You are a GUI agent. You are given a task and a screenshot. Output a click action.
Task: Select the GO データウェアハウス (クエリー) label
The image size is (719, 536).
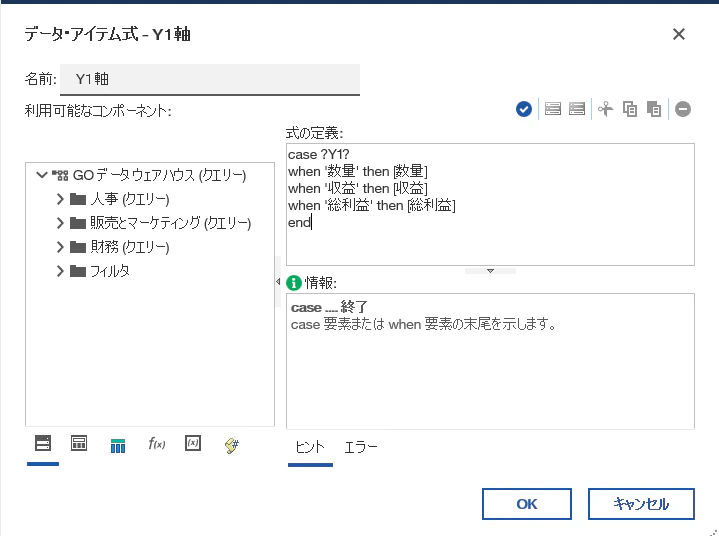tap(160, 175)
